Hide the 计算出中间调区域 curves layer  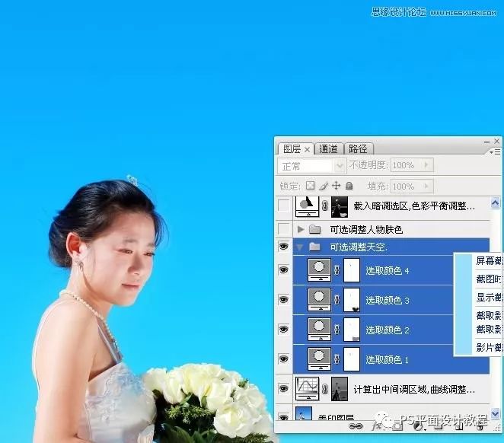283,388
